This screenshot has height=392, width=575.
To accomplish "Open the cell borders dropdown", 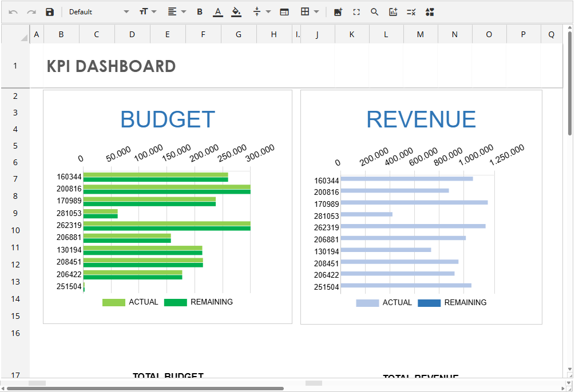I will click(310, 12).
